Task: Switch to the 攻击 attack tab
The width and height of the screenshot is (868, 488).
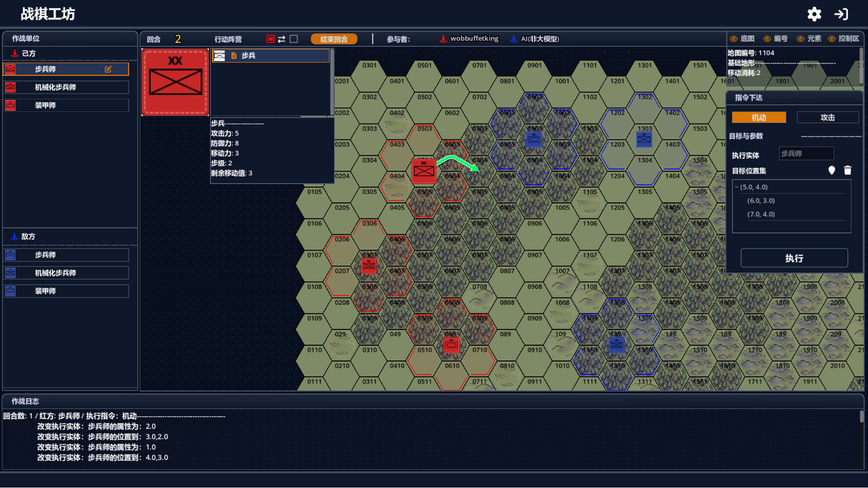Action: pos(828,117)
